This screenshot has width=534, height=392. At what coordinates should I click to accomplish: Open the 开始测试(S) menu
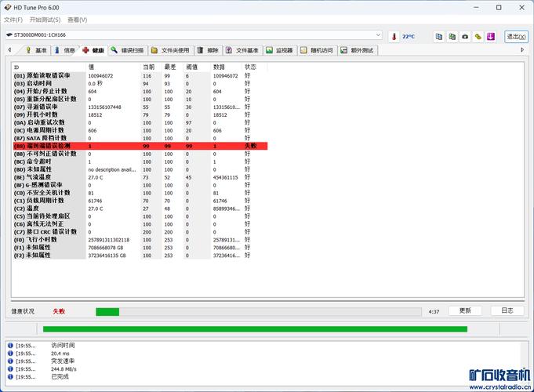45,20
